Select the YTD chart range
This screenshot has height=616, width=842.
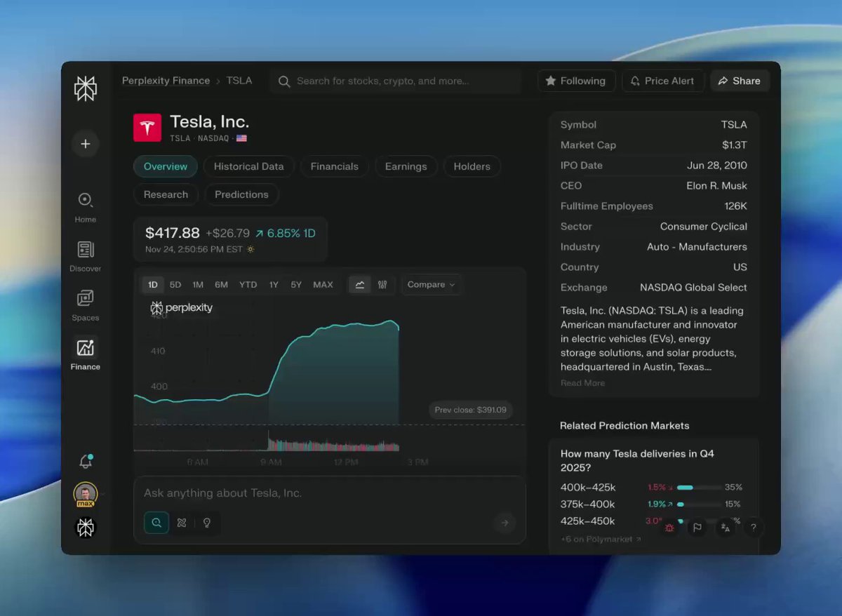(248, 284)
